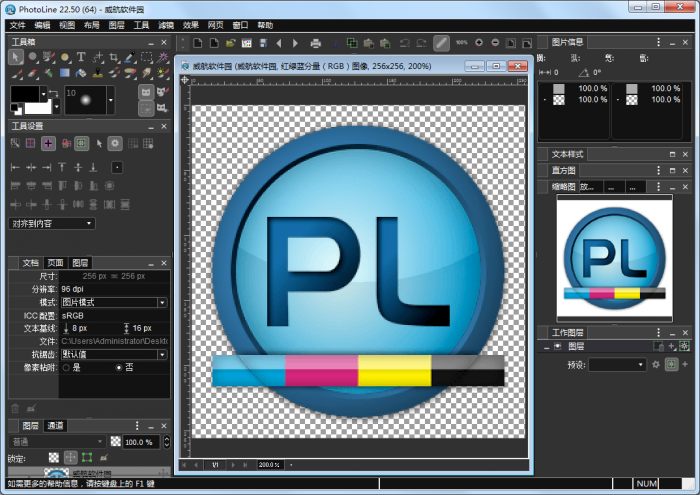
Task: Click the preset settings gear button
Action: (656, 365)
